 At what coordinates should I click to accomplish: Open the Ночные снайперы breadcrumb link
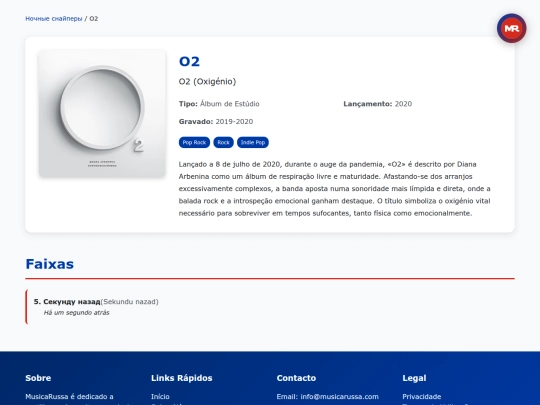54,19
